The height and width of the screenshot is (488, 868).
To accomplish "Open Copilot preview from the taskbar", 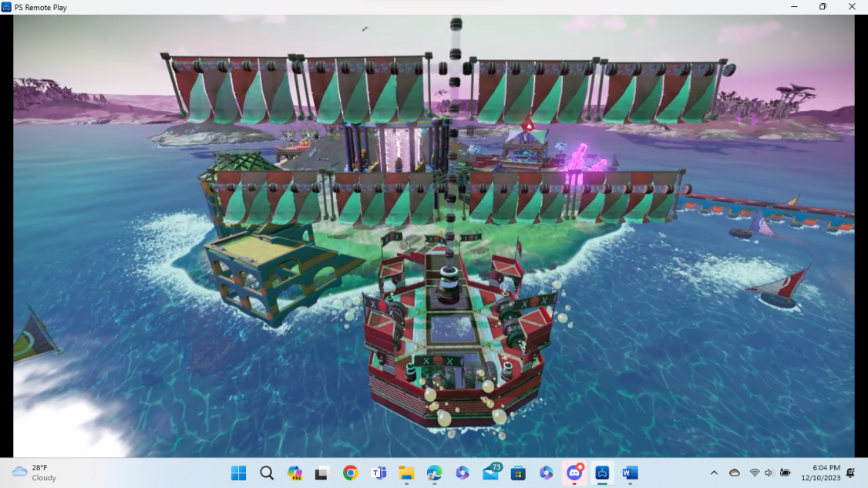I will pyautogui.click(x=294, y=473).
